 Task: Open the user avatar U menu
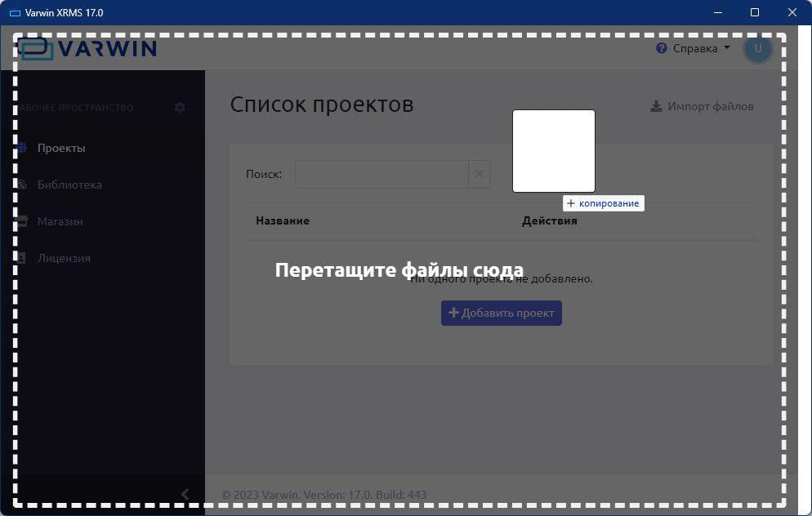pyautogui.click(x=757, y=49)
